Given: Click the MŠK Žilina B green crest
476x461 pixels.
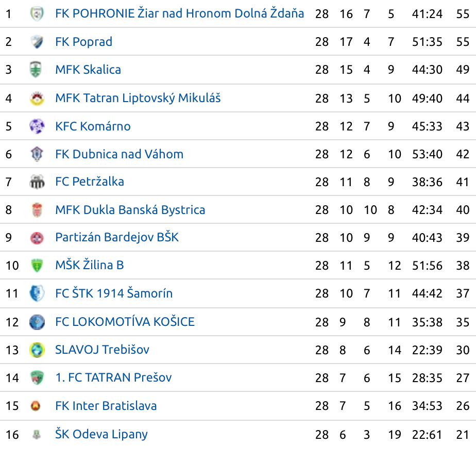Looking at the screenshot, I should [37, 265].
